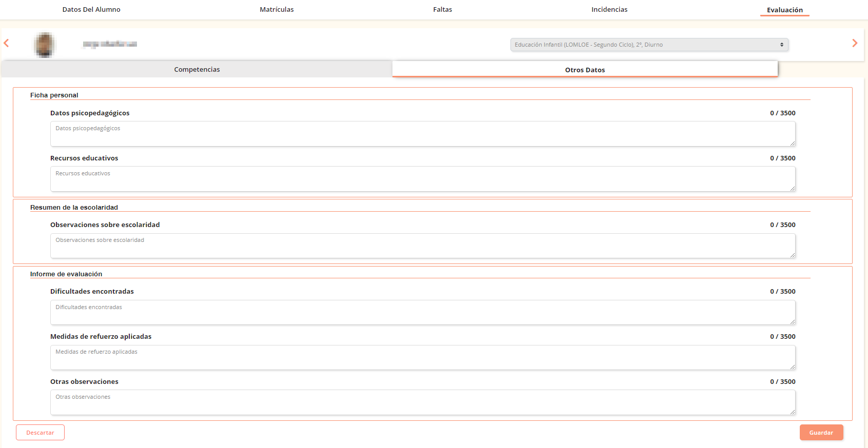Go to the Incidencias tab
The width and height of the screenshot is (868, 448).
609,10
